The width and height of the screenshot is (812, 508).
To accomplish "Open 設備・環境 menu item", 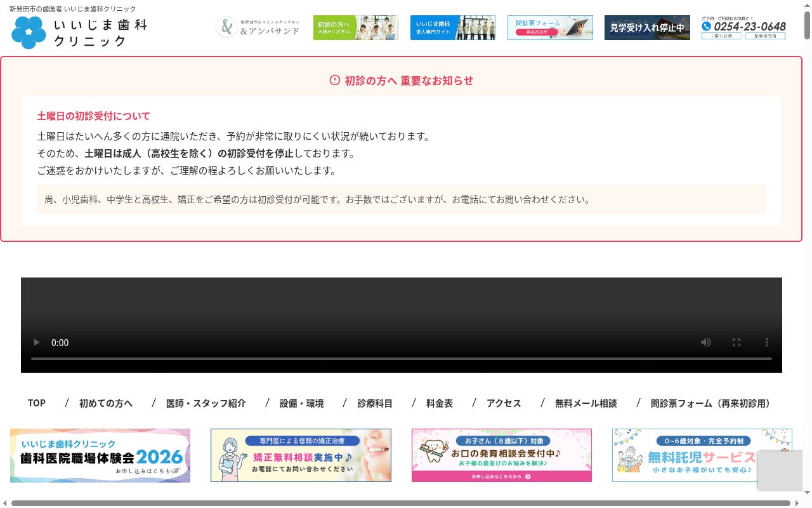I will [302, 403].
